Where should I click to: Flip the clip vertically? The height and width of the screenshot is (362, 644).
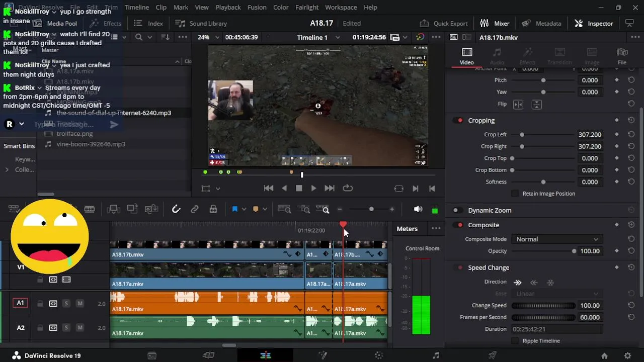point(537,104)
